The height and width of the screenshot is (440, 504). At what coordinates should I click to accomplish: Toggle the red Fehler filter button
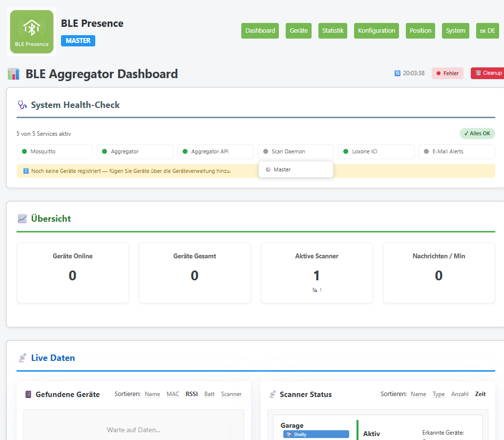[447, 73]
